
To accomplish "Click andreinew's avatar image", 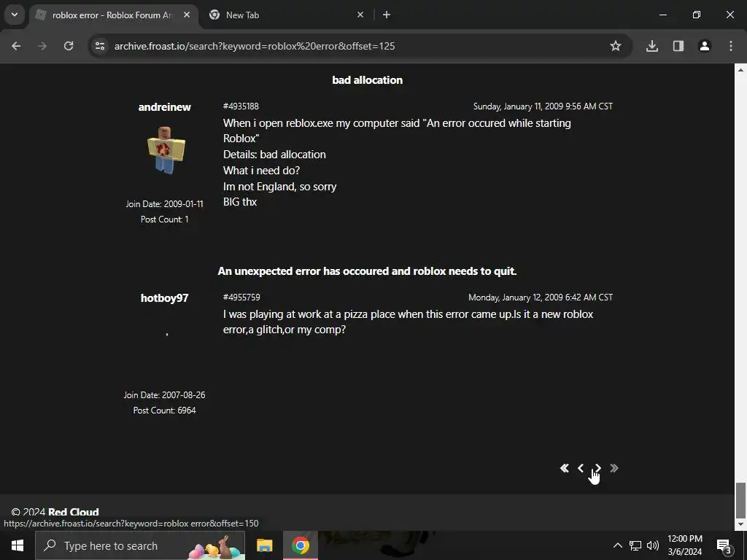I will tap(165, 150).
